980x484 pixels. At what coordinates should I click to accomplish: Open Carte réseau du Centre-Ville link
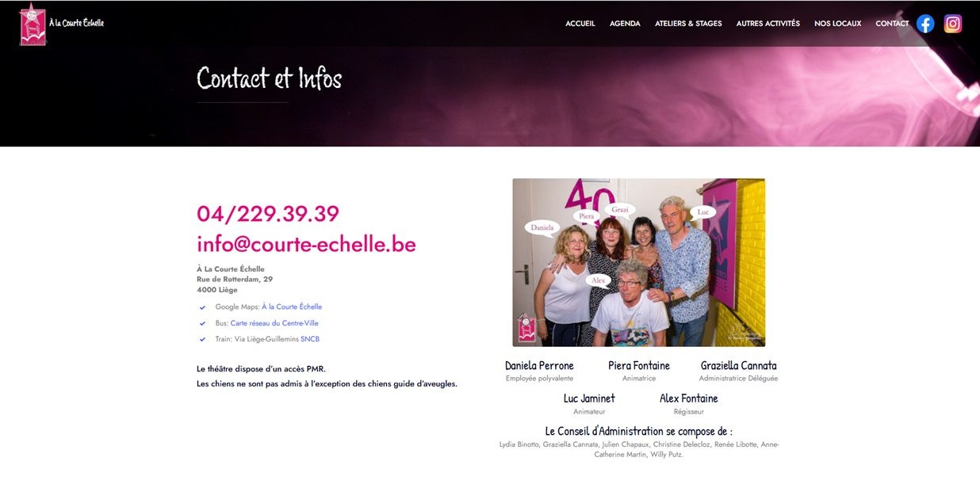click(274, 323)
